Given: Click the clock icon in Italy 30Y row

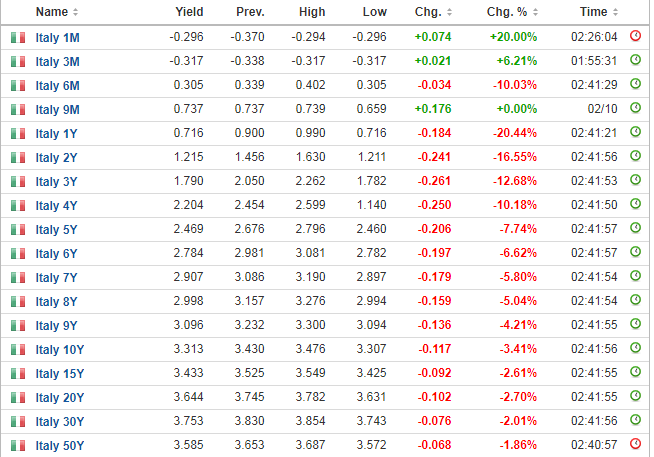Looking at the screenshot, I should click(x=635, y=419).
